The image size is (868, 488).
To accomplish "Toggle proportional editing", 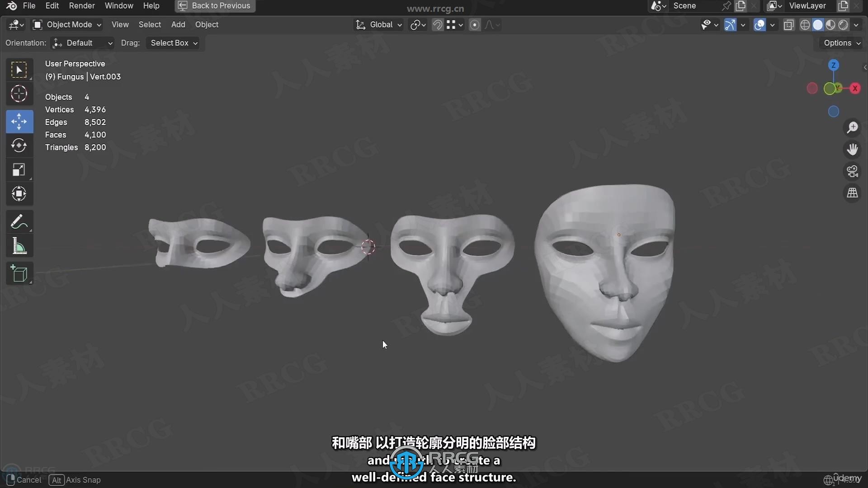I will pos(475,25).
